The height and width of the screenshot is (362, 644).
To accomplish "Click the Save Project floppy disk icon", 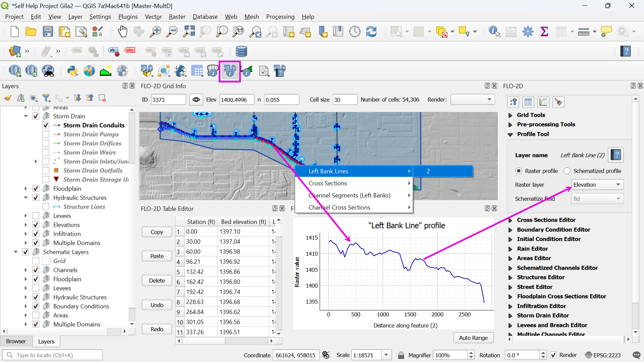I will (x=48, y=32).
